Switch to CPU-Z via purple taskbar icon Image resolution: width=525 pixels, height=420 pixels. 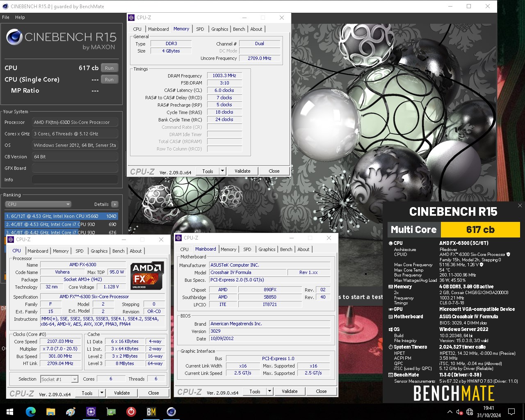[91, 411]
